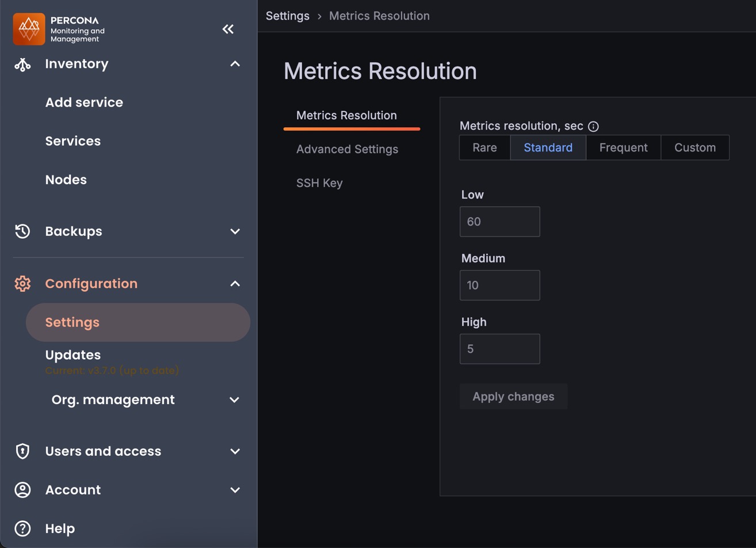Image resolution: width=756 pixels, height=548 pixels.
Task: Expand the Org. management submenu
Action: 234,400
